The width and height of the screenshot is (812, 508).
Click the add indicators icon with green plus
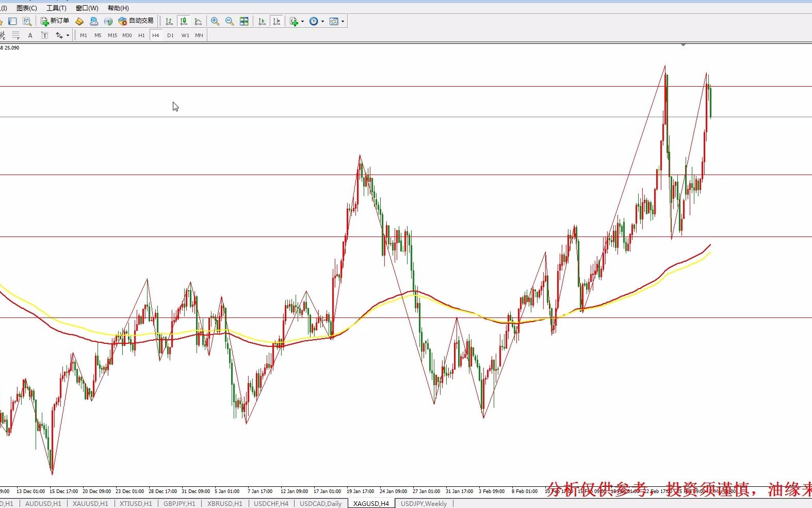click(294, 21)
